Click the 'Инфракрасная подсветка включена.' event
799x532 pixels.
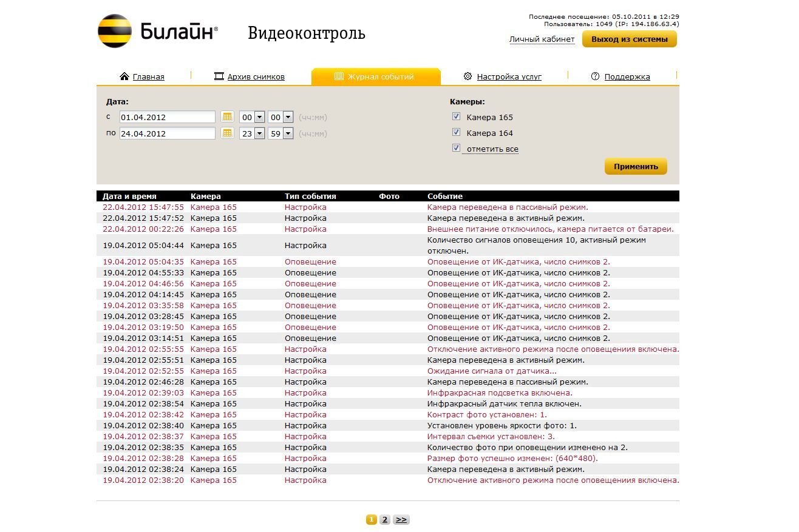coord(500,392)
